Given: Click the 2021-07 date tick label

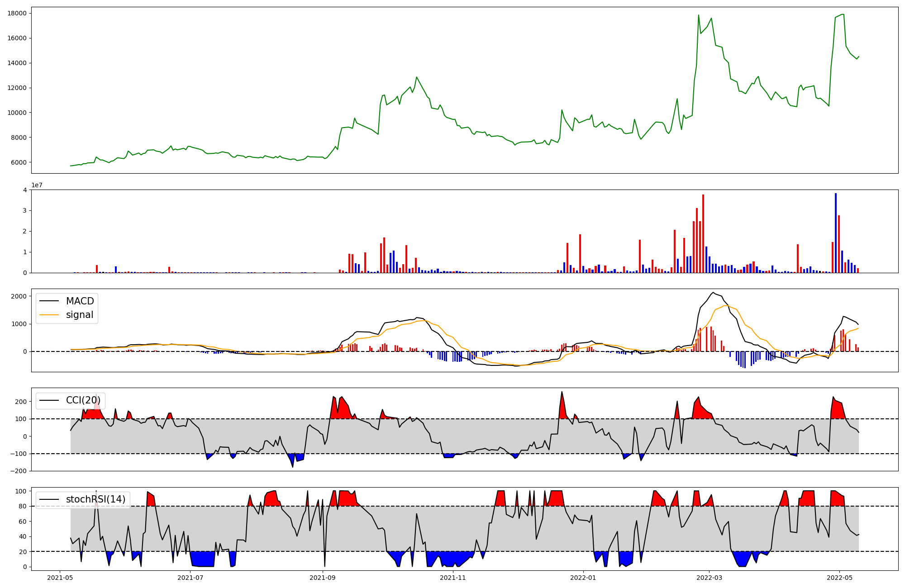Looking at the screenshot, I should pyautogui.click(x=191, y=577).
